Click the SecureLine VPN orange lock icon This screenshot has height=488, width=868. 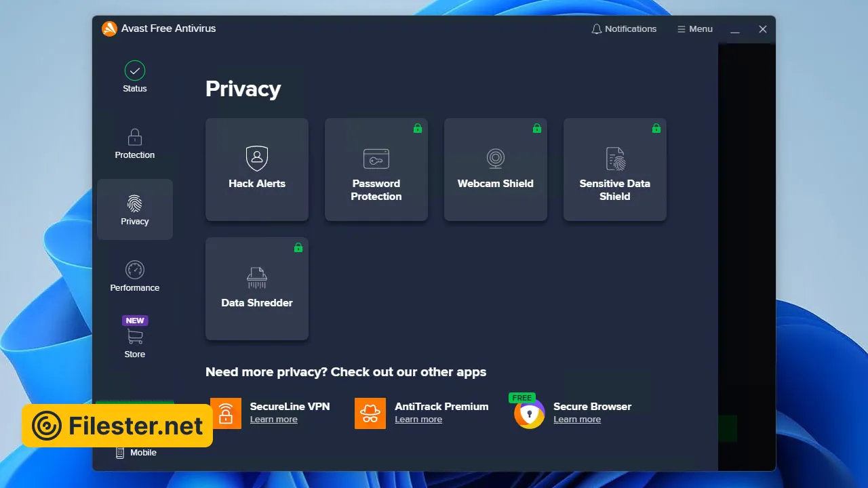click(x=226, y=413)
